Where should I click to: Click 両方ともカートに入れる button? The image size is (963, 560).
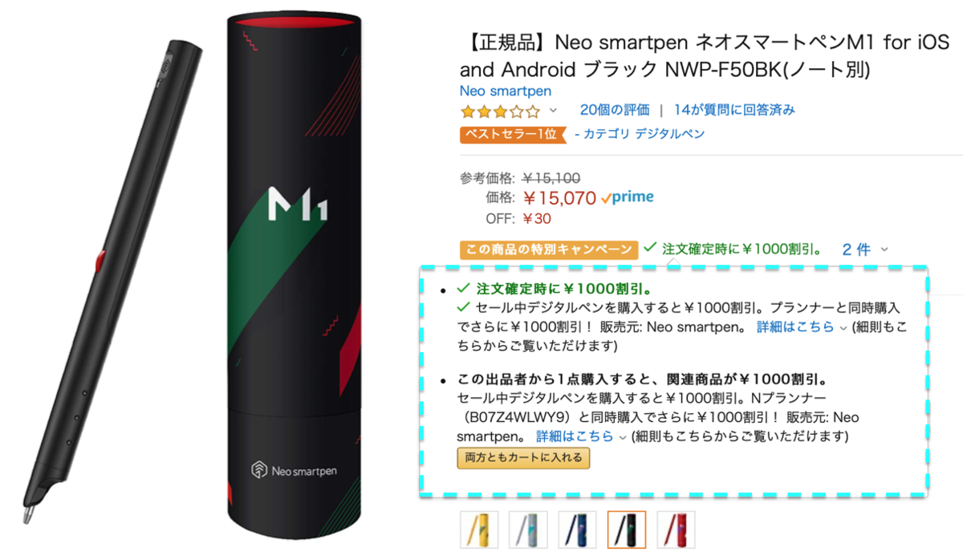[523, 458]
